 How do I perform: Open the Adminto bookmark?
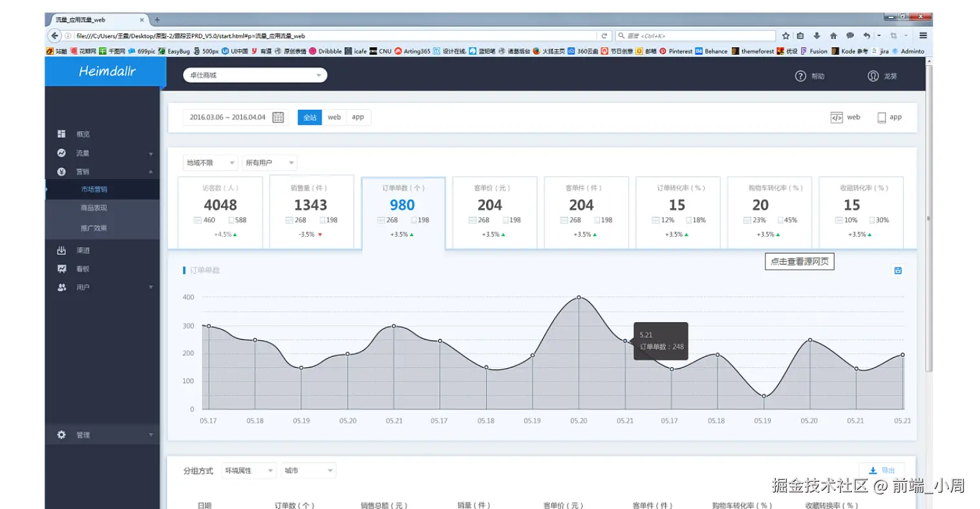point(908,51)
